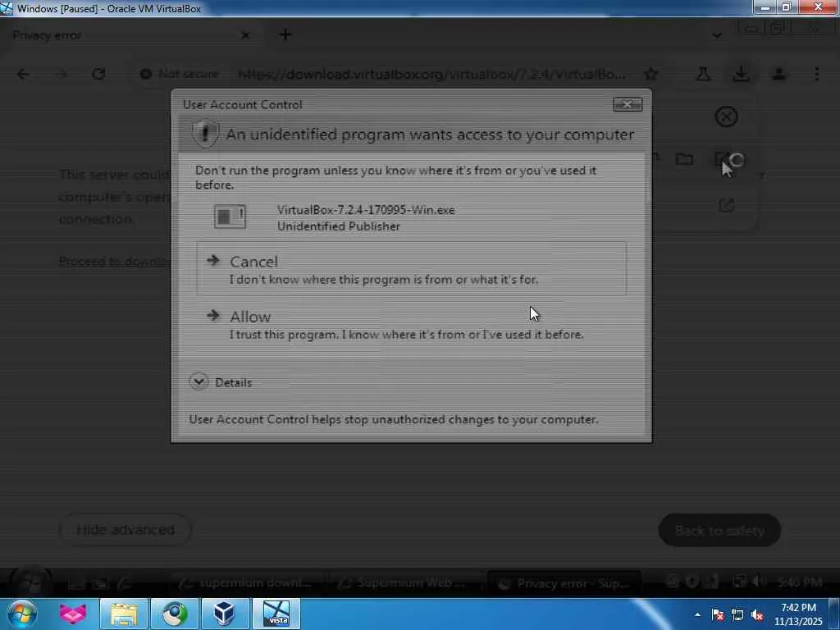840x630 pixels.
Task: Open the guest Vista Start orb
Action: 30,582
